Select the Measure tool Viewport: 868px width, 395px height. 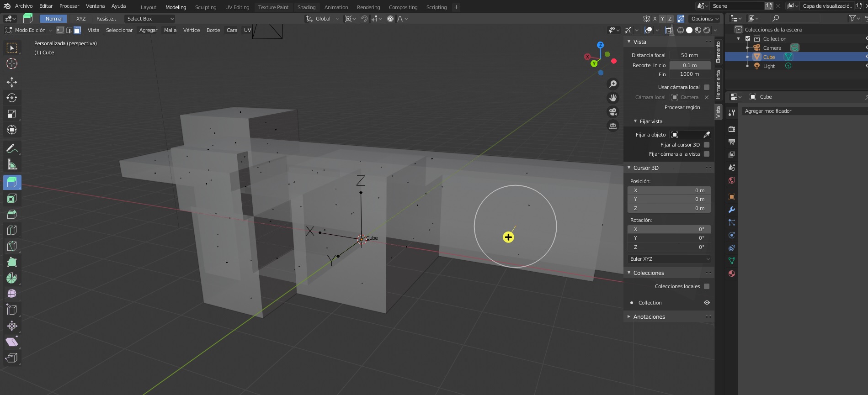pyautogui.click(x=12, y=164)
